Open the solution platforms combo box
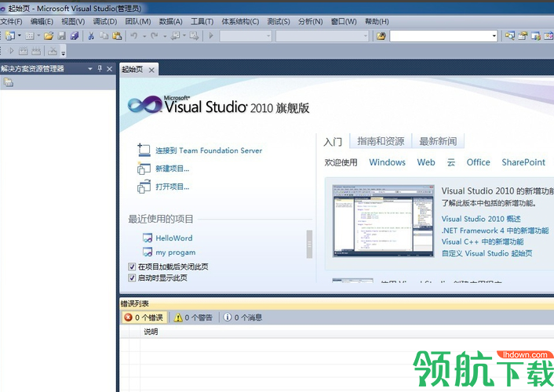This screenshot has width=554, height=392. [x=323, y=35]
